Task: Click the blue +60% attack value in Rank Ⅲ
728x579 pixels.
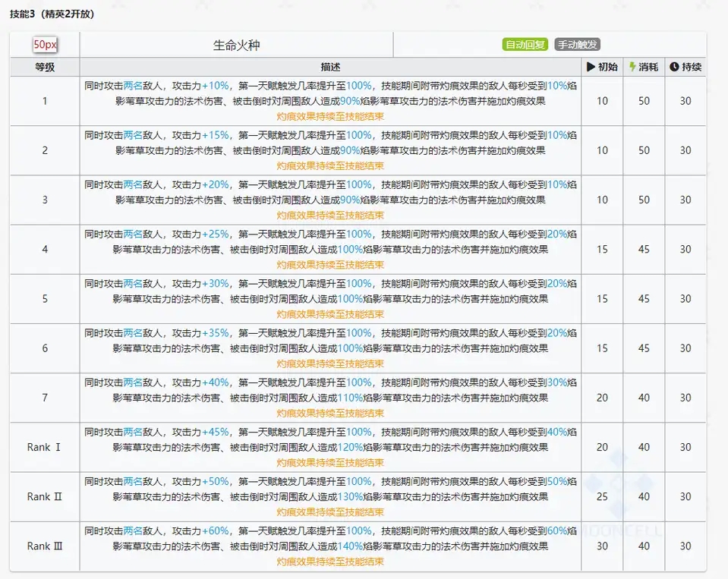Action: (x=216, y=531)
